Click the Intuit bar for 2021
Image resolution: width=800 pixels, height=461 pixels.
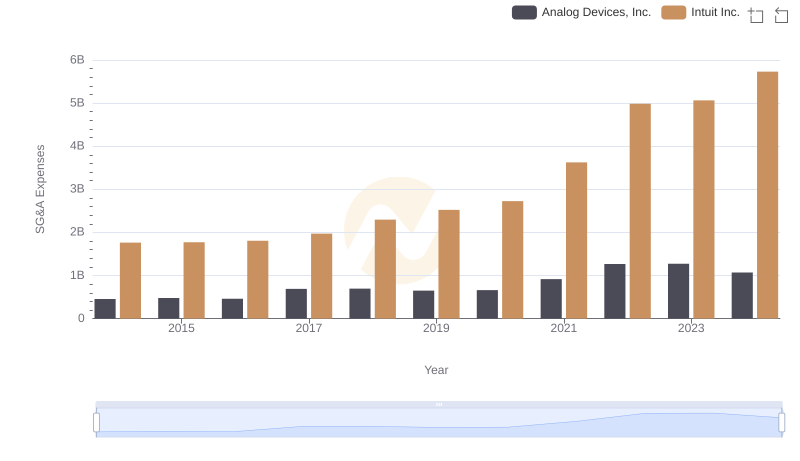point(577,240)
